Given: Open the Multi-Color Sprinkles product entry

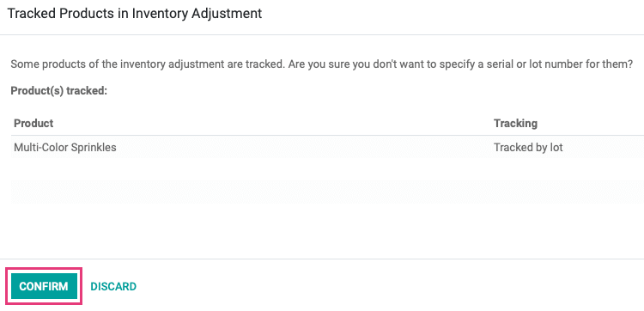Looking at the screenshot, I should click(x=65, y=147).
